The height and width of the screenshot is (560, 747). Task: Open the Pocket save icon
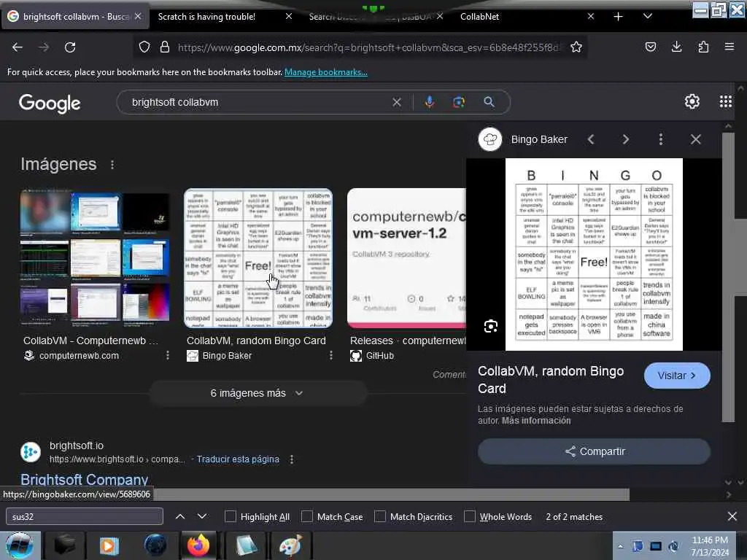click(650, 47)
